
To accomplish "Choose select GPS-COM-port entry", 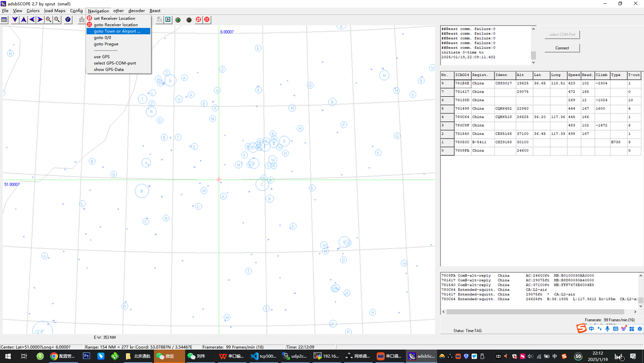I will tap(118, 63).
